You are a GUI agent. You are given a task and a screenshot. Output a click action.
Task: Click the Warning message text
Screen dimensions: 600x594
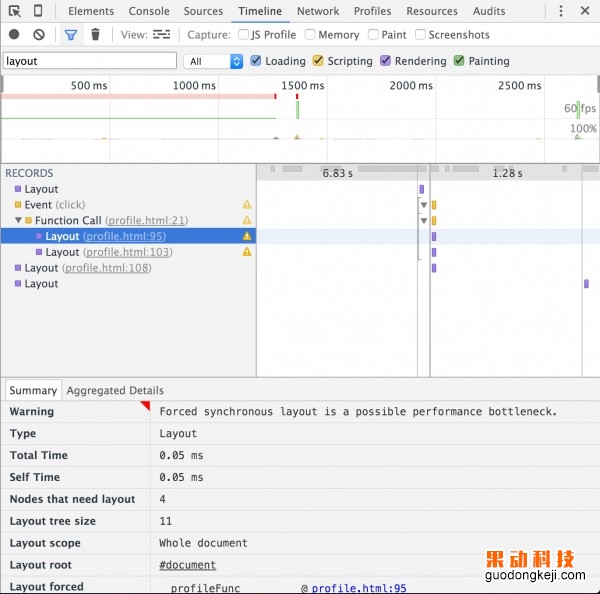pyautogui.click(x=358, y=411)
